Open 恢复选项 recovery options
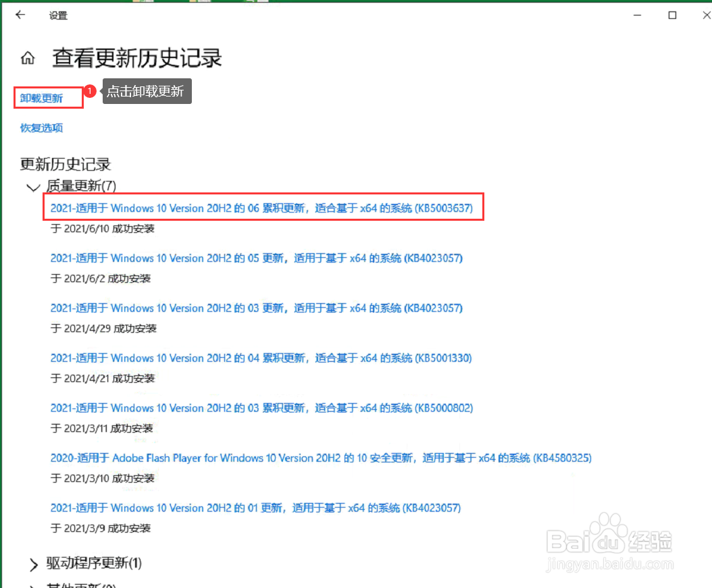Viewport: 712px width, 588px height. click(41, 128)
